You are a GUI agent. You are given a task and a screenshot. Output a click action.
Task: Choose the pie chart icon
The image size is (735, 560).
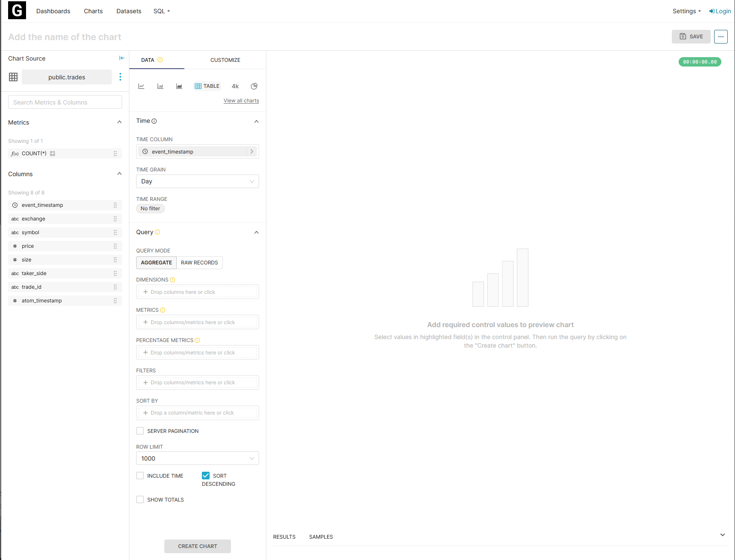click(254, 86)
